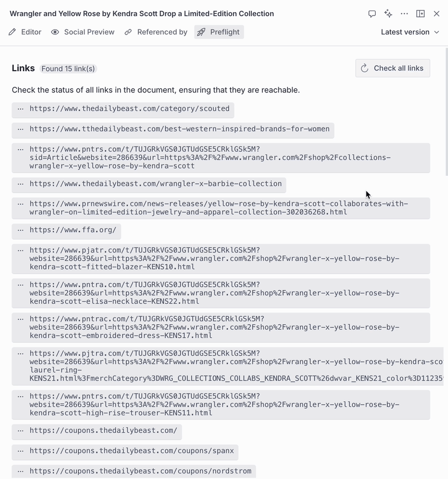This screenshot has height=479, width=448.
Task: Open the wrangler-x-barbie-collection link
Action: (x=156, y=184)
